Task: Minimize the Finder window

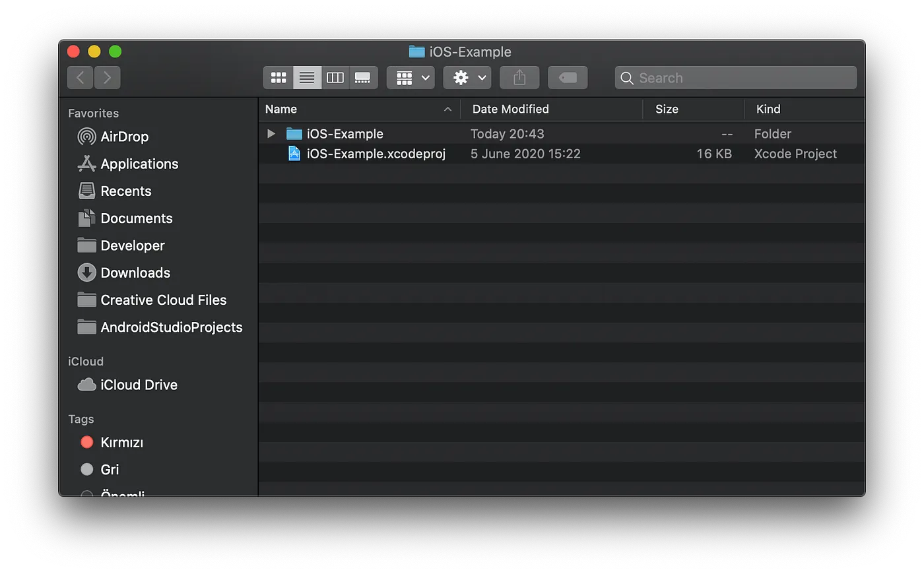Action: pyautogui.click(x=94, y=51)
